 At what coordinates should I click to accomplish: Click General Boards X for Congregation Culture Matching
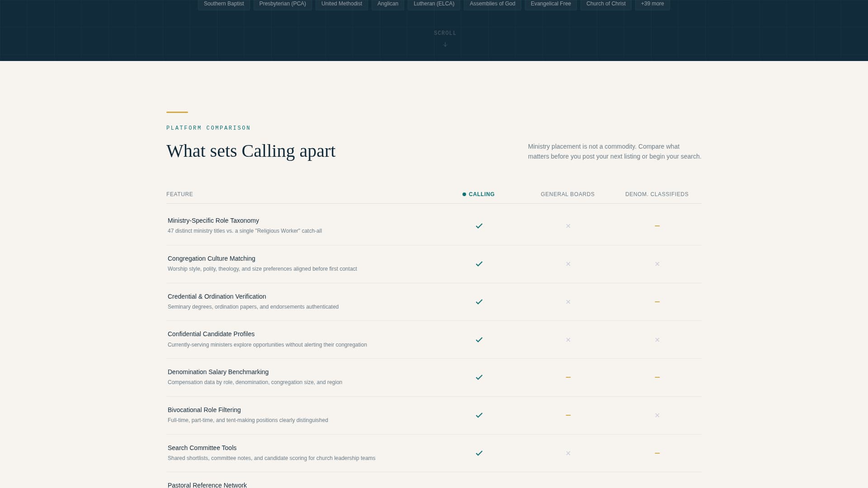pos(568,264)
